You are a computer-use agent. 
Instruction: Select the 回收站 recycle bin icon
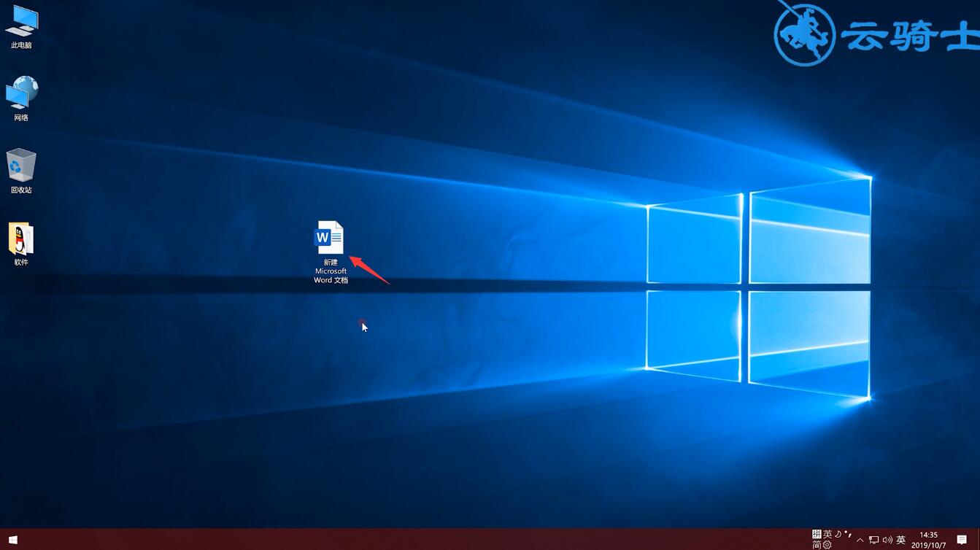pos(21,171)
